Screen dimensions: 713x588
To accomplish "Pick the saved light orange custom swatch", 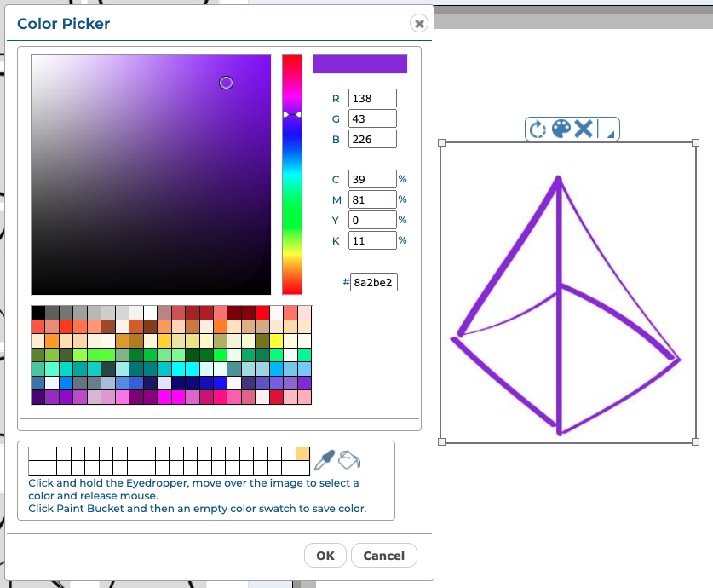I will (302, 453).
